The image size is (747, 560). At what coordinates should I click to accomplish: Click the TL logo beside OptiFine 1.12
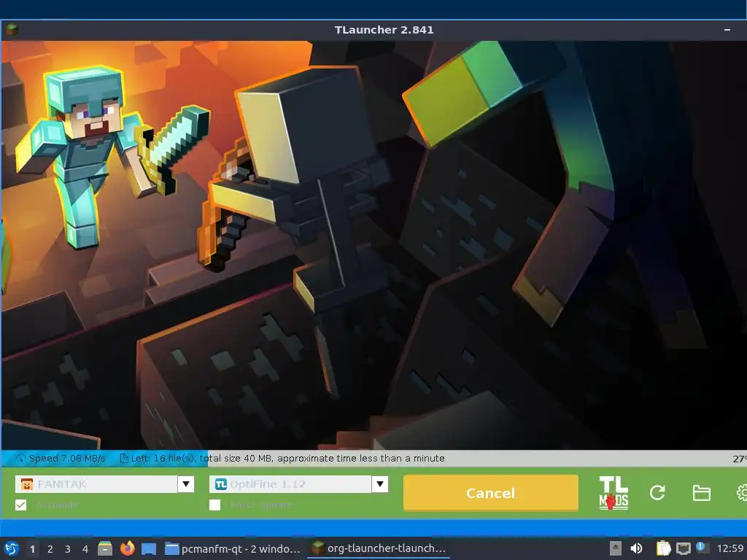click(x=220, y=484)
